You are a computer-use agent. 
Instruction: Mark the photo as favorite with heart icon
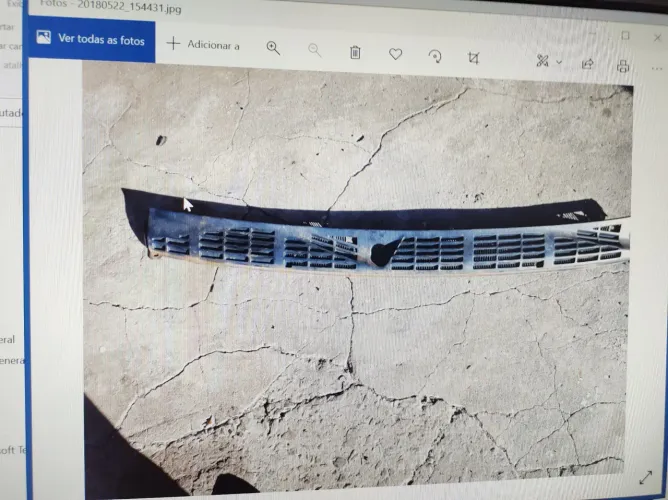(395, 54)
